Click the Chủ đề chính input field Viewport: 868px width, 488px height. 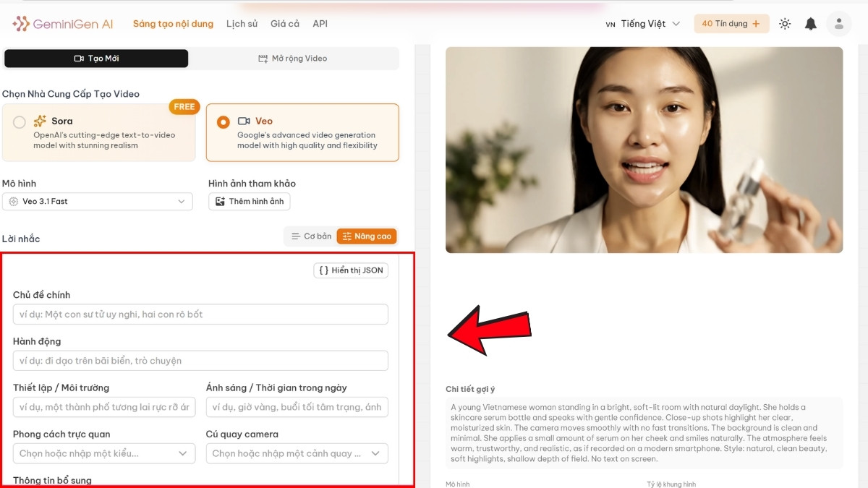click(x=200, y=314)
